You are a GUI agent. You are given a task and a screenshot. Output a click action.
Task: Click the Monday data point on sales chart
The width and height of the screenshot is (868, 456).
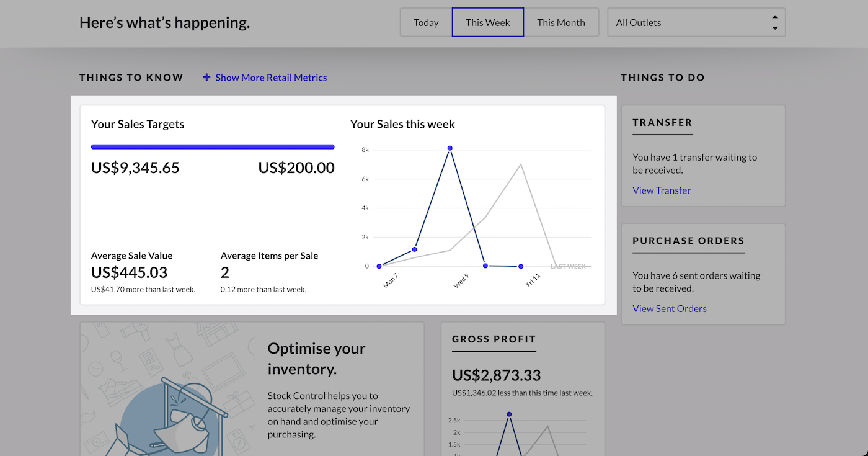tap(379, 266)
